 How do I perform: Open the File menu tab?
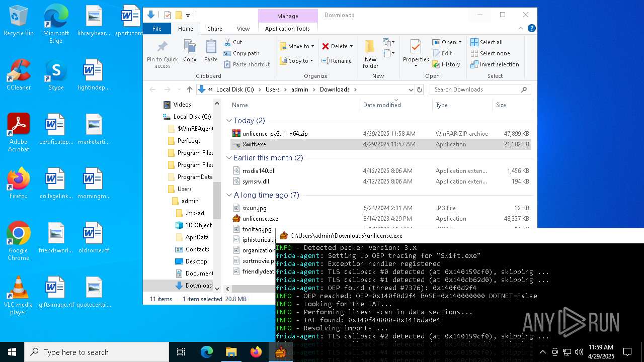pyautogui.click(x=157, y=29)
